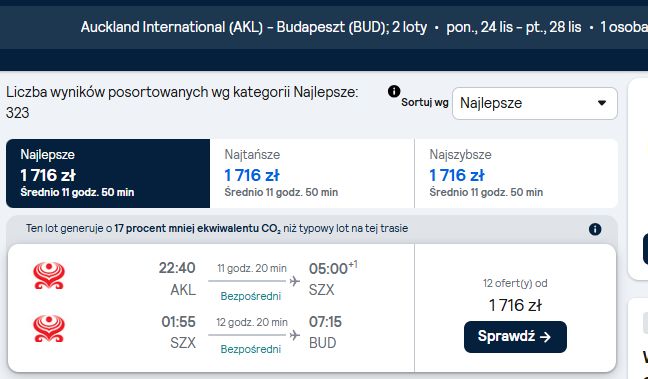Open the Sortuj wg Najlepsze dropdown
Screen dimensions: 648x379
pos(535,103)
